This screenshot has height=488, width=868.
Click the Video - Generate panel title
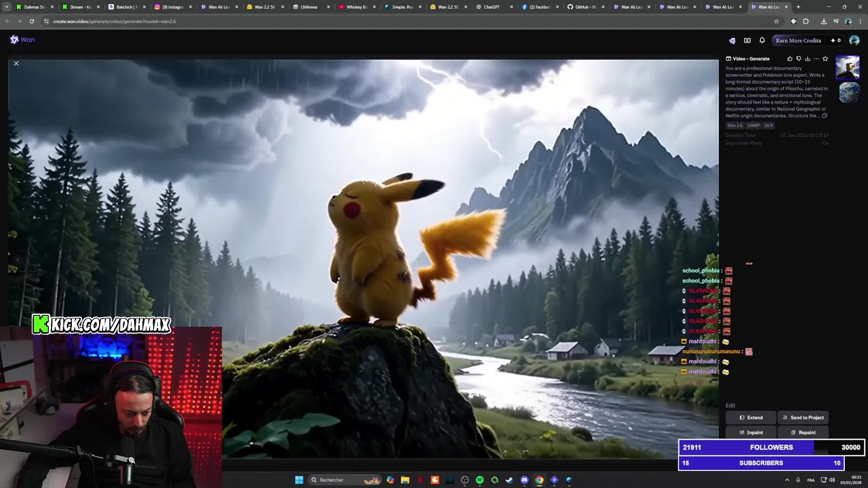[751, 59]
